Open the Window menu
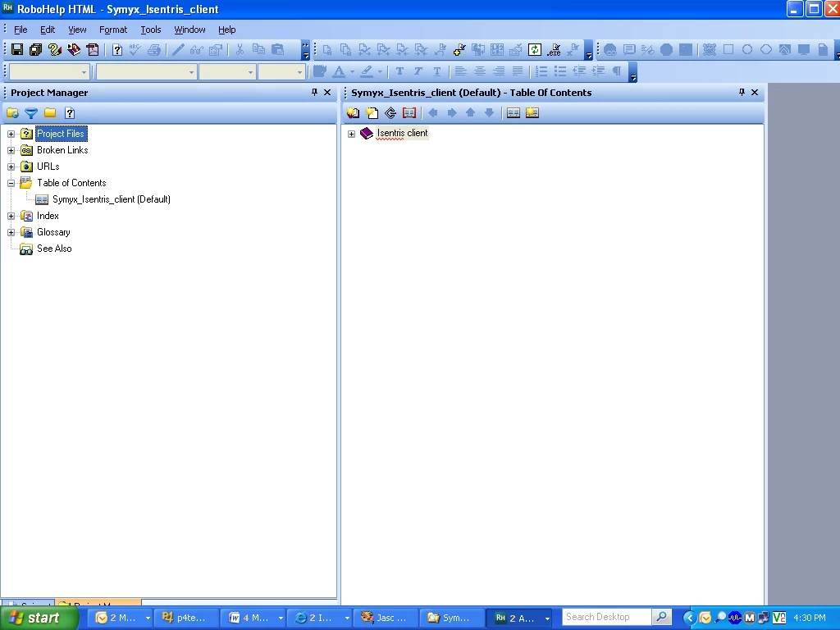 click(189, 30)
